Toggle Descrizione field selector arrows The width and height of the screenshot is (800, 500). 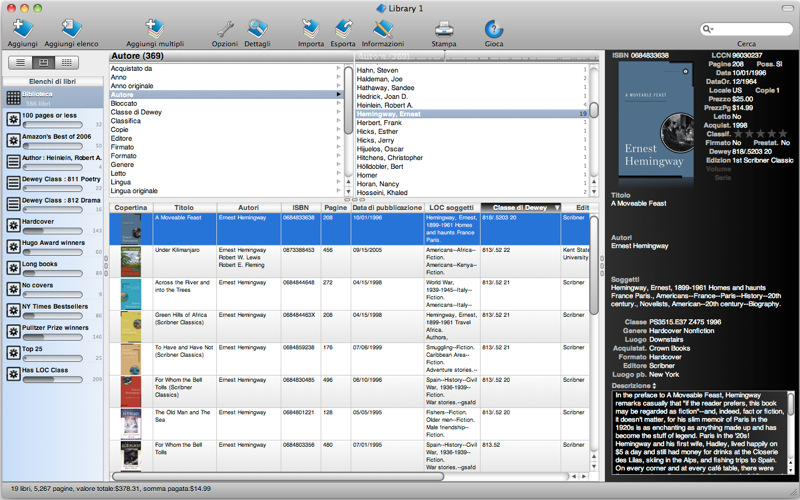coord(654,386)
